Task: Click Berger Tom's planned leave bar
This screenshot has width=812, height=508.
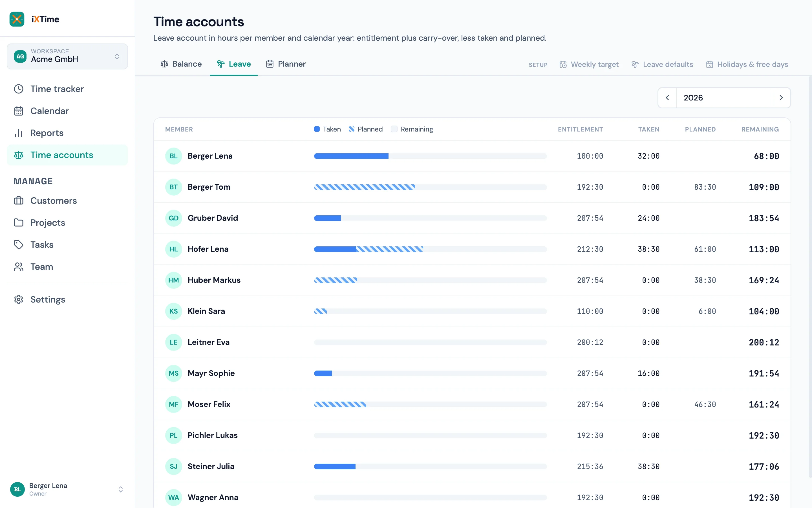Action: coord(364,187)
